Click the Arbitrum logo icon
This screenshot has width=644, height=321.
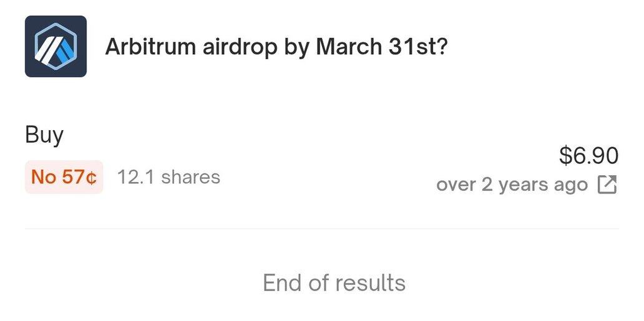tap(56, 47)
